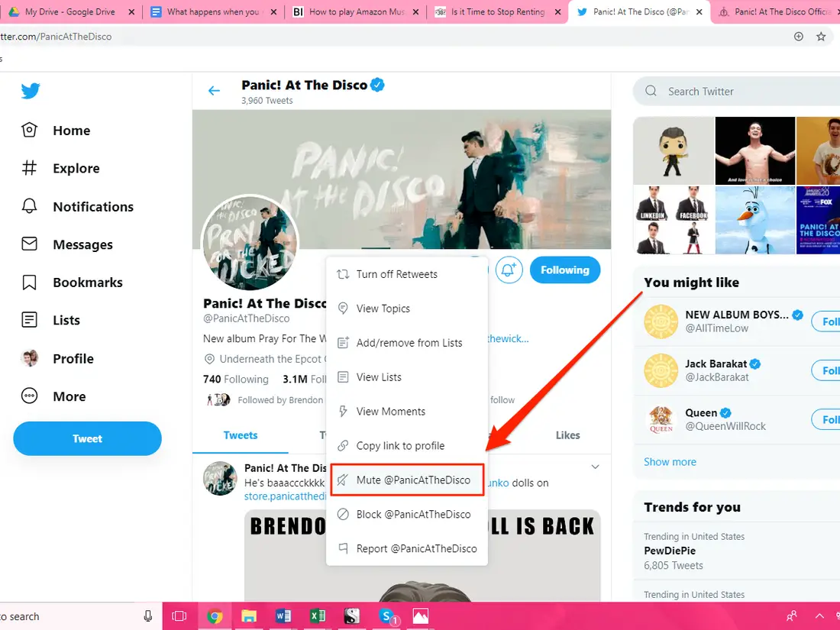The height and width of the screenshot is (630, 840).
Task: Open Notifications from the sidebar bell icon
Action: tap(30, 206)
